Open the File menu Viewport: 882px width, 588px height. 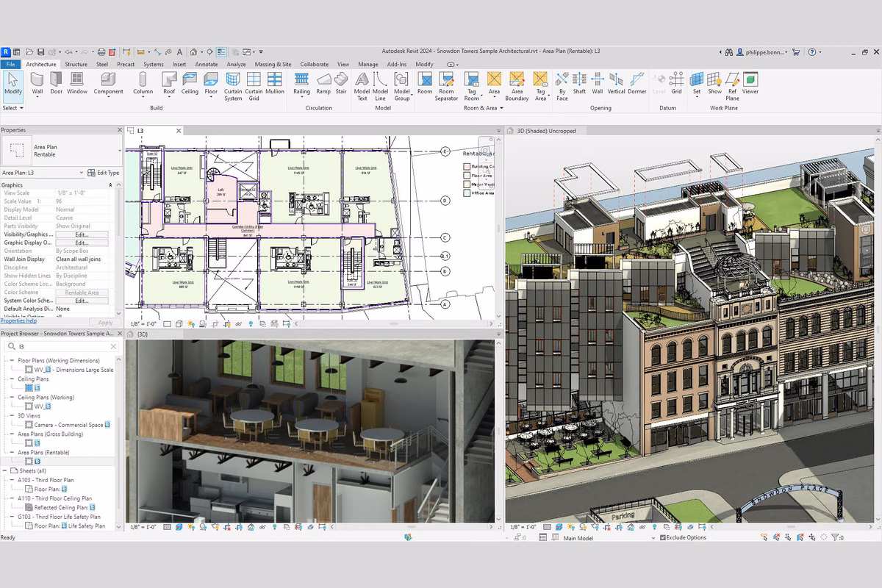(11, 64)
